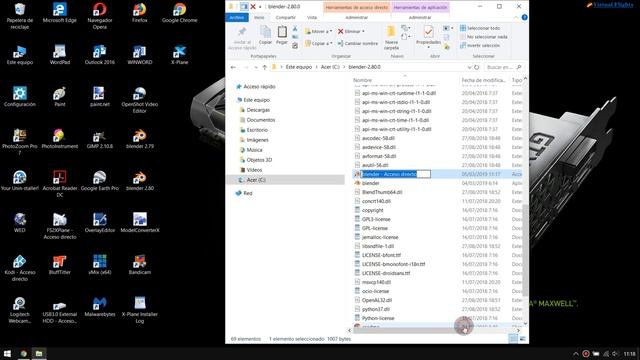
Task: Click Seleccionar todo in ribbon
Action: coord(480,28)
